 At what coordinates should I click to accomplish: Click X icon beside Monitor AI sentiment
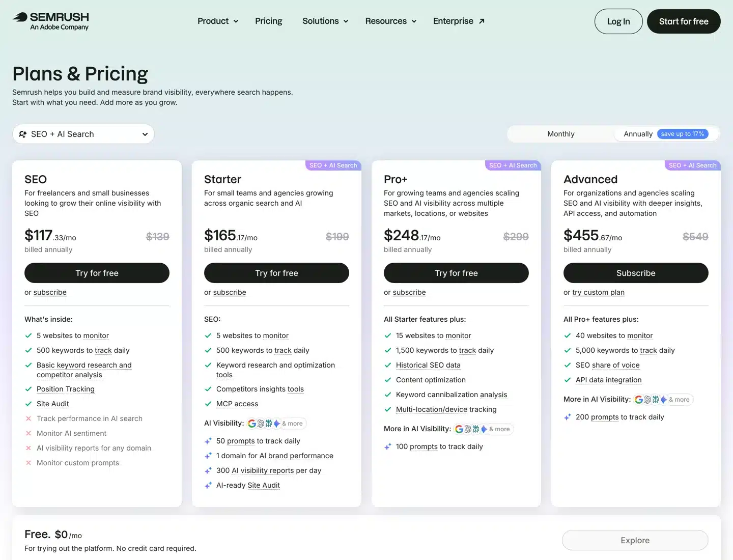29,433
